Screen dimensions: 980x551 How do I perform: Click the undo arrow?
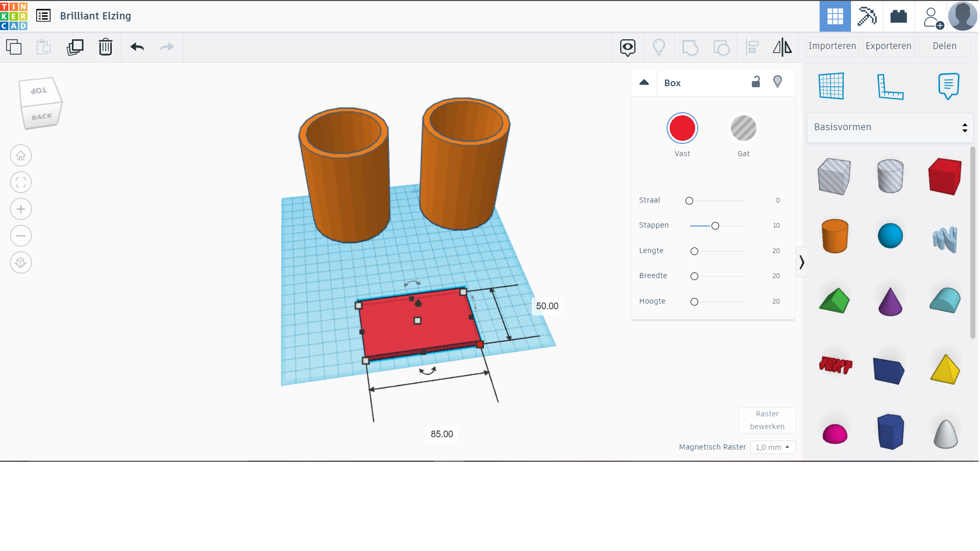point(137,47)
